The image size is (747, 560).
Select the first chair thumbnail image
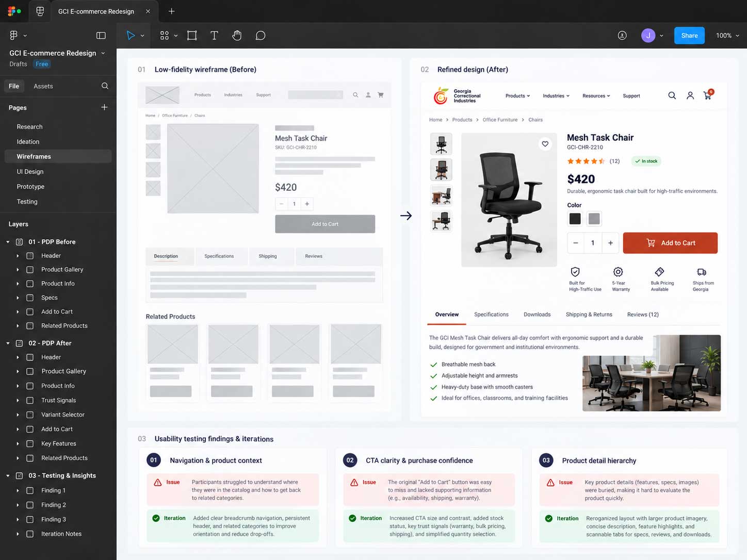(441, 144)
